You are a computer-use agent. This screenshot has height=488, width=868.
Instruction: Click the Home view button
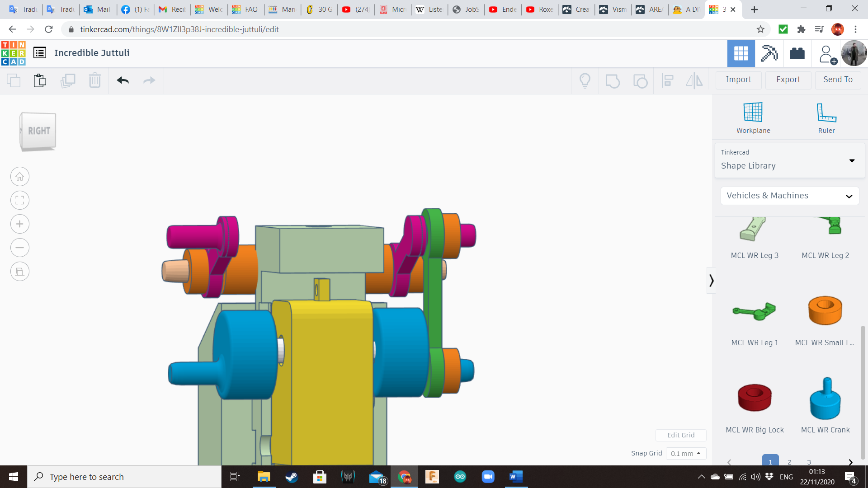20,177
